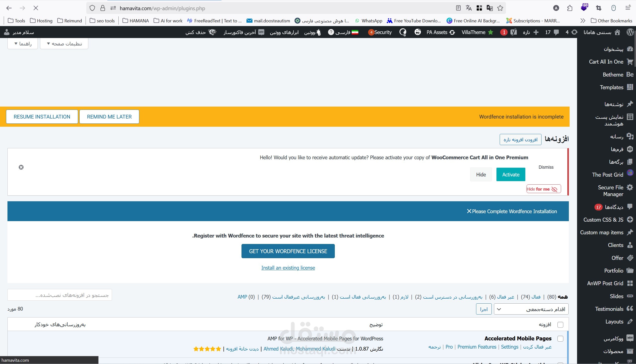Click RESUME INSTALLATION button
The width and height of the screenshot is (636, 364).
tap(42, 117)
